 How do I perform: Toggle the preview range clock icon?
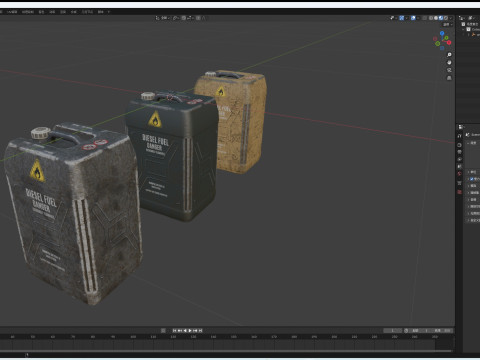(406, 330)
